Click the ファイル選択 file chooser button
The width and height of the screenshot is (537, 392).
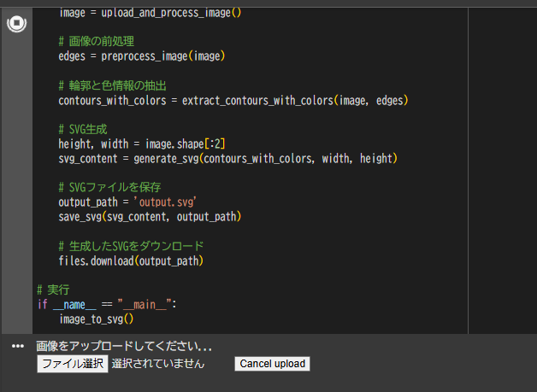73,364
